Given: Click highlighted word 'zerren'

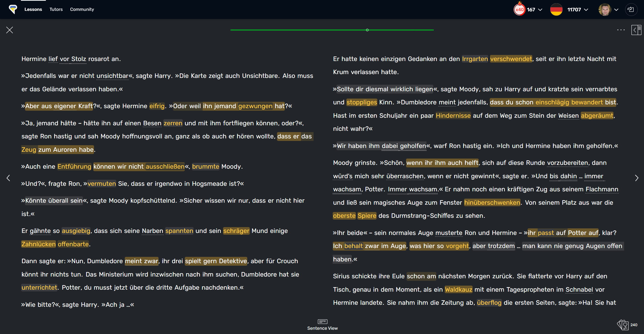Looking at the screenshot, I should 173,123.
